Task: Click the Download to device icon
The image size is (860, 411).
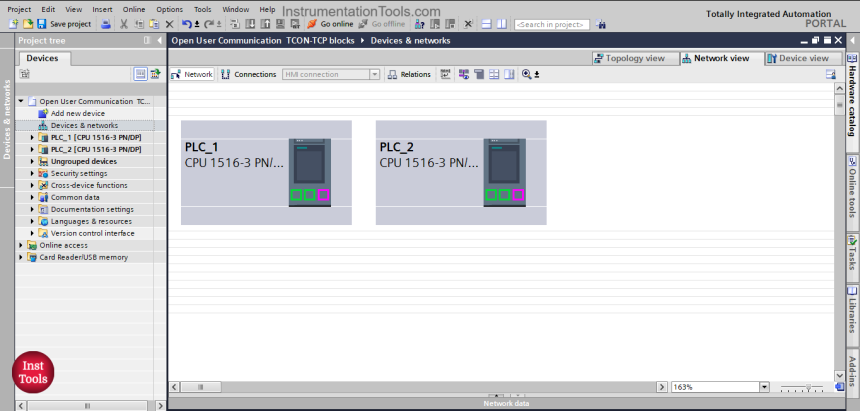Action: (x=250, y=24)
